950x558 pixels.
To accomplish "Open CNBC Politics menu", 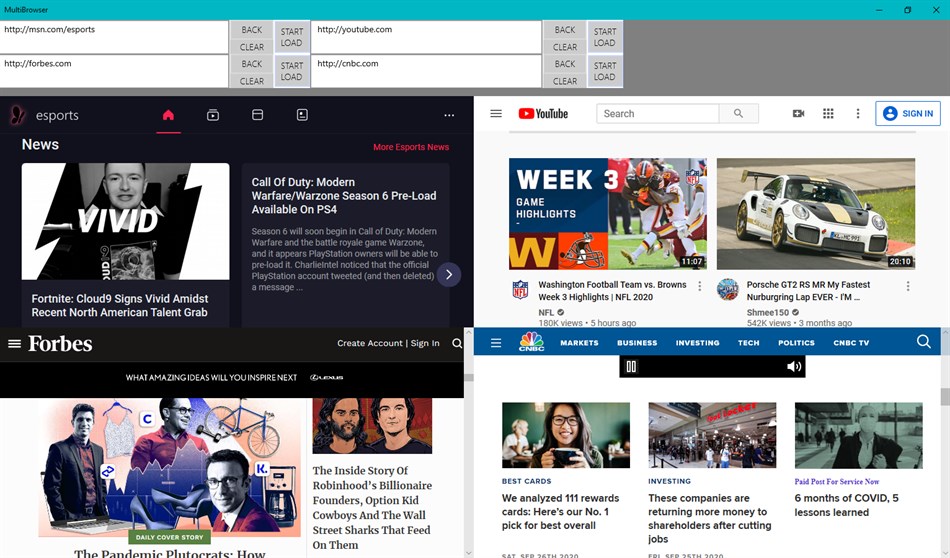I will pyautogui.click(x=796, y=343).
